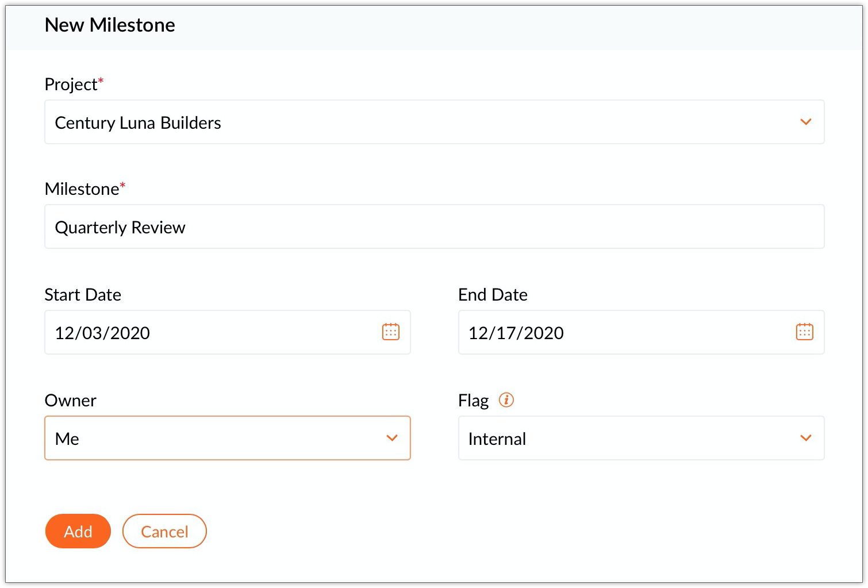Cancel the new milestone form
This screenshot has width=868, height=588.
[164, 531]
